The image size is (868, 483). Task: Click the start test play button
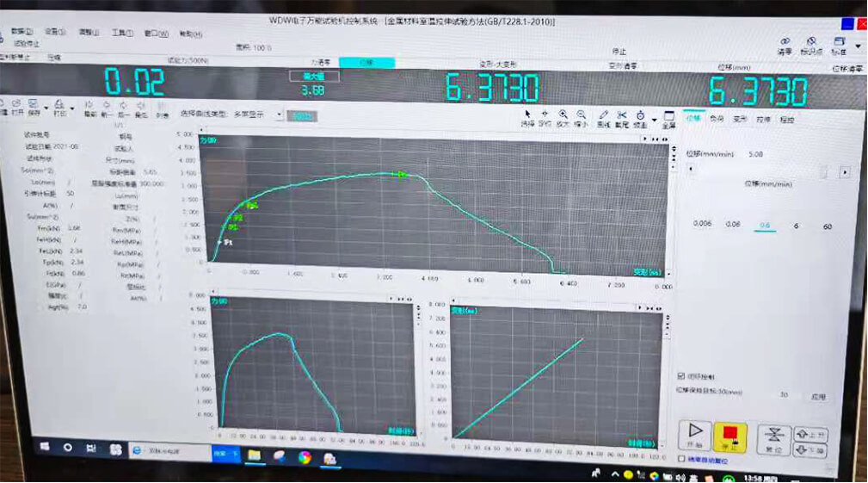pyautogui.click(x=695, y=435)
